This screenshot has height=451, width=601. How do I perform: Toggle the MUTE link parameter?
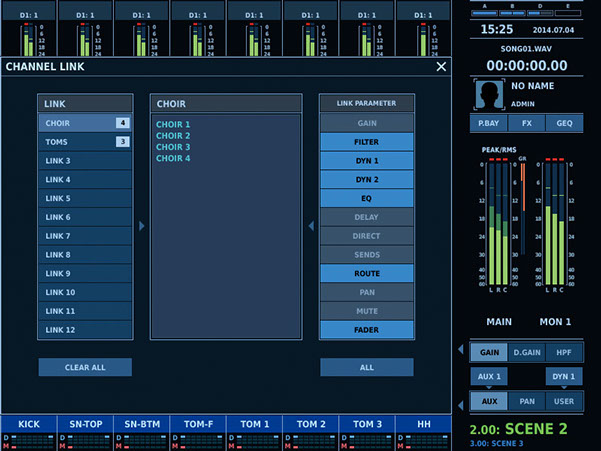pos(366,311)
